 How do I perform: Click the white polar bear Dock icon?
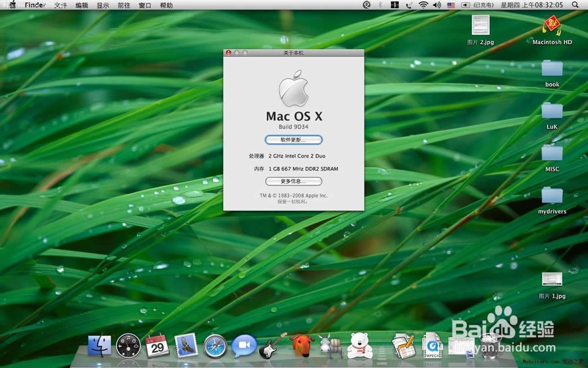coord(359,346)
